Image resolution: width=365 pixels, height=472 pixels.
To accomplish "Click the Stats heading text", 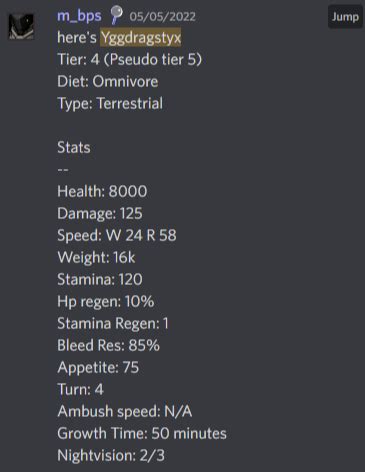I will point(74,147).
